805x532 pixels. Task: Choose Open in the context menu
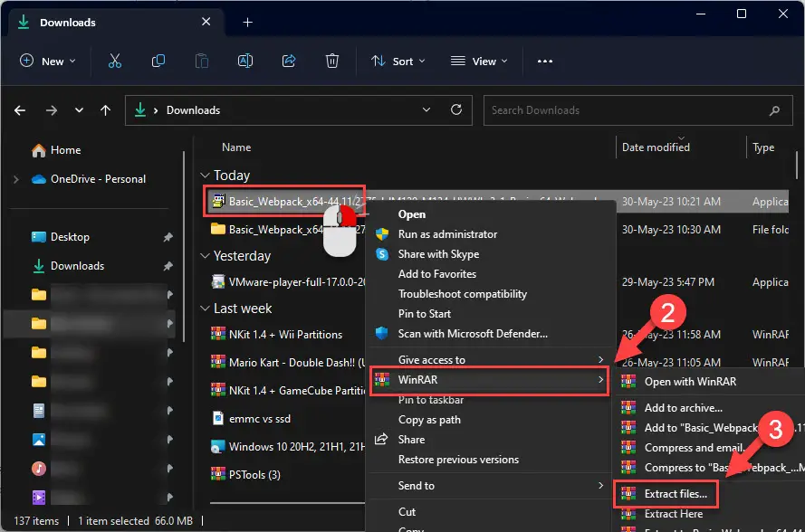pyautogui.click(x=412, y=214)
